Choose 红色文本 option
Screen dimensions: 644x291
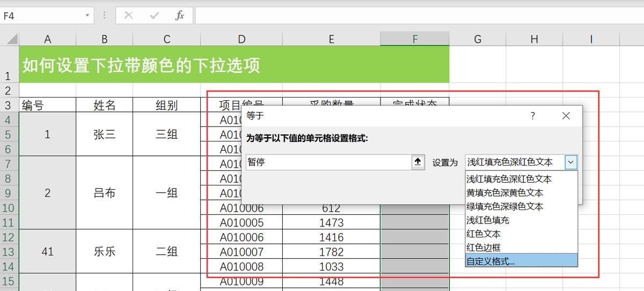[521, 234]
